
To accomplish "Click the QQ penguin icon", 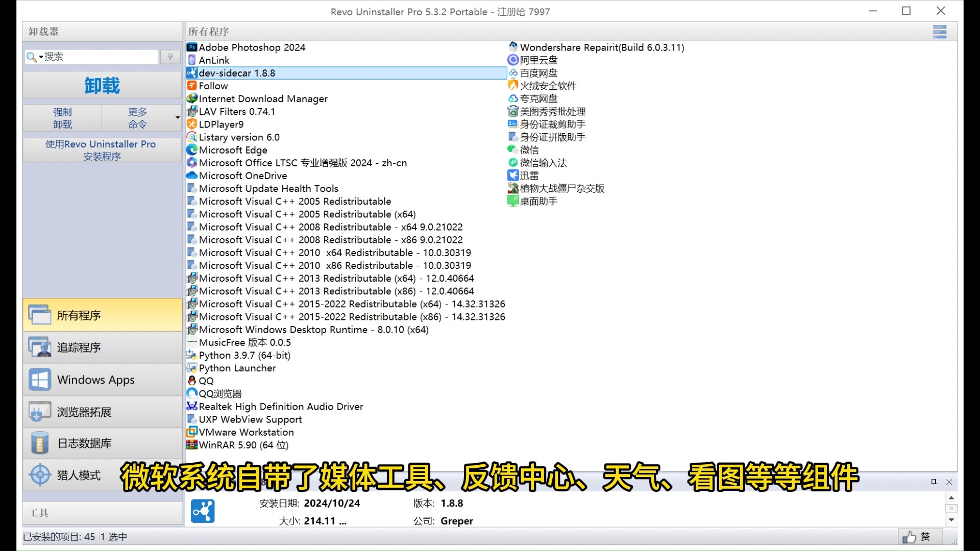I will (192, 381).
